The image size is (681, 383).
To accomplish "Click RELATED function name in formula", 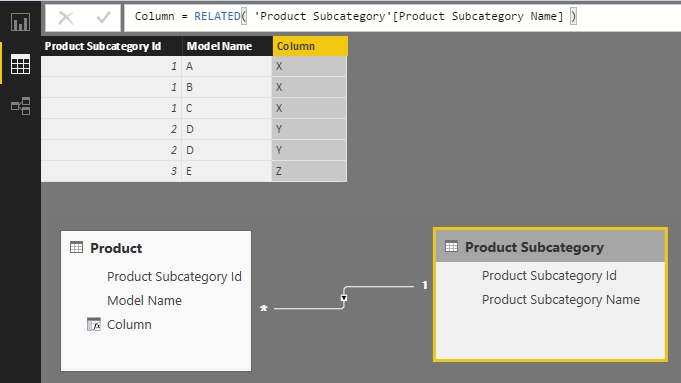I will point(217,17).
